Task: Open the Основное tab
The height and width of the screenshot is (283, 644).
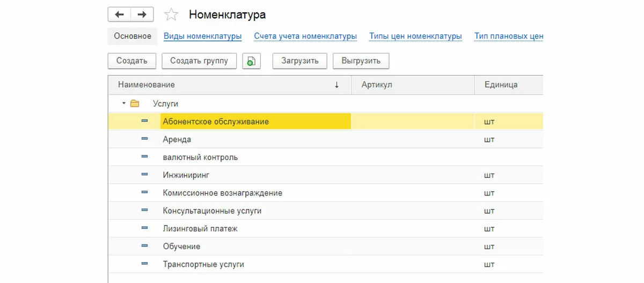Action: 133,37
